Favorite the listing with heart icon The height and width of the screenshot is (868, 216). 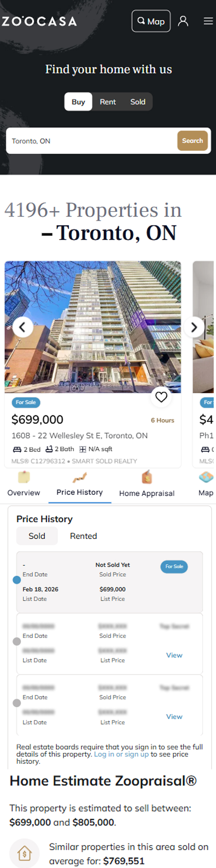coord(161,397)
